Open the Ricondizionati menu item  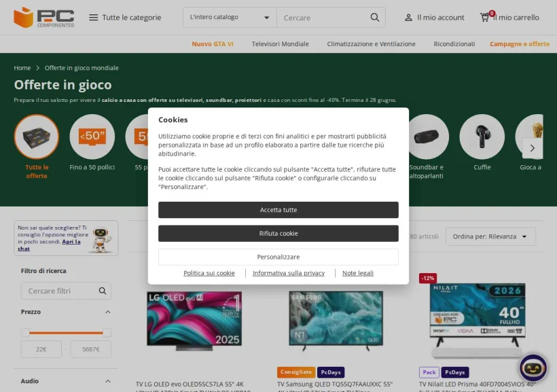454,43
